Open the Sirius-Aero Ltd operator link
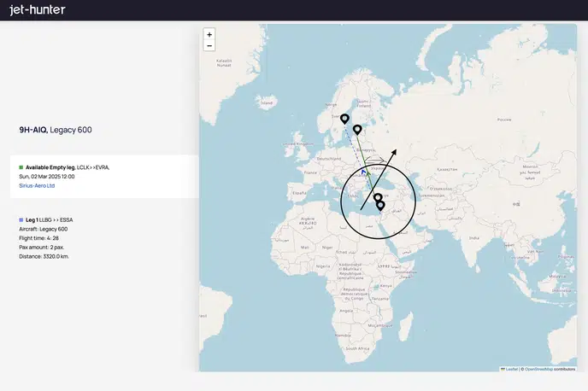This screenshot has width=588, height=391. tap(37, 185)
